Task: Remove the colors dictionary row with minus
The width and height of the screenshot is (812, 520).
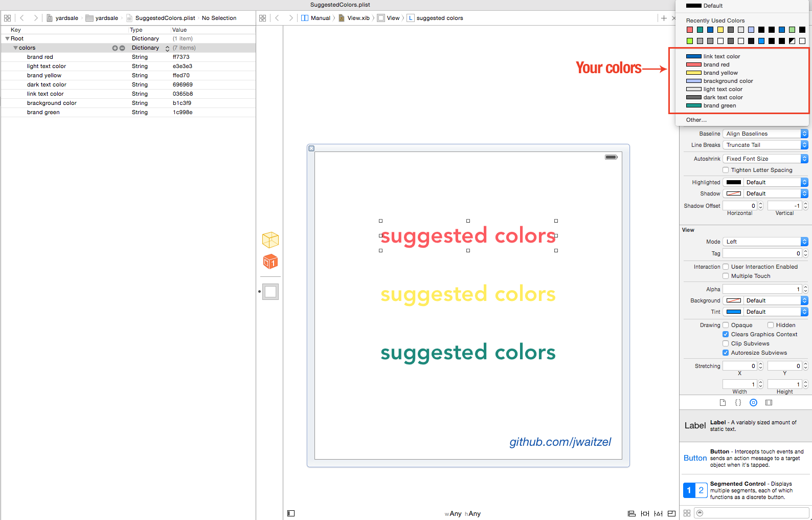Action: [122, 48]
